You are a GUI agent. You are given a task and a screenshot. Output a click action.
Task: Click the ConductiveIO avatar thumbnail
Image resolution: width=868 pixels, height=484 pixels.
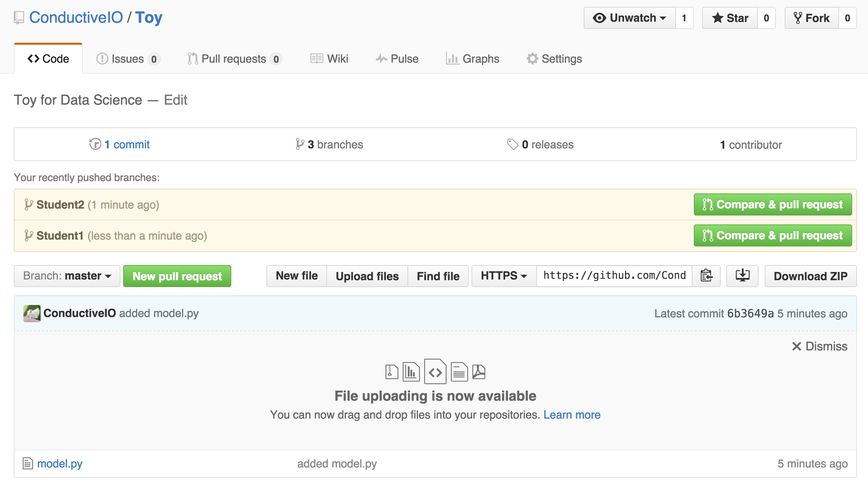click(32, 313)
